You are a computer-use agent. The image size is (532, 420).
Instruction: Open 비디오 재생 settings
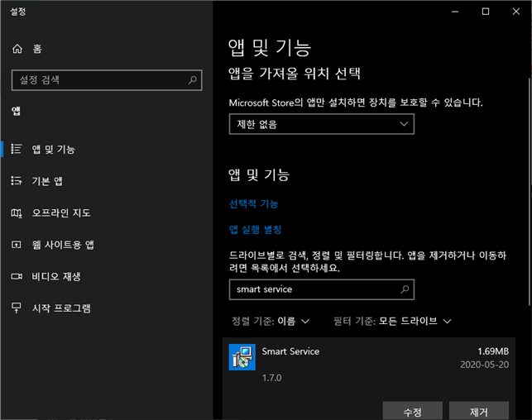(x=56, y=277)
